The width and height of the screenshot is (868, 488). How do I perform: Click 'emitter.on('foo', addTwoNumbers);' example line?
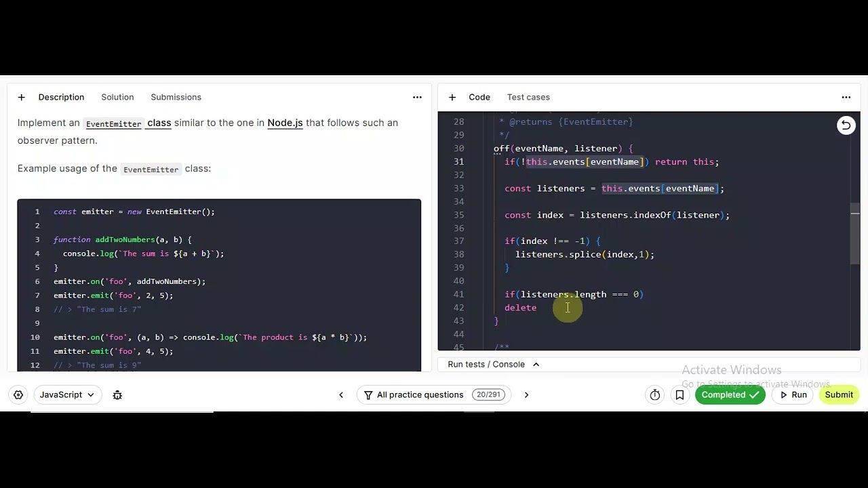click(x=130, y=281)
